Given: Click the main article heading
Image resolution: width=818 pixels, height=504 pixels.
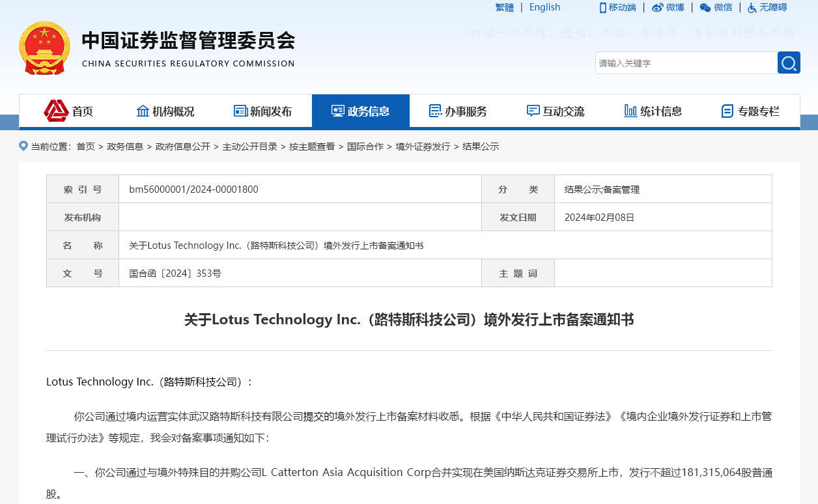Looking at the screenshot, I should point(409,320).
